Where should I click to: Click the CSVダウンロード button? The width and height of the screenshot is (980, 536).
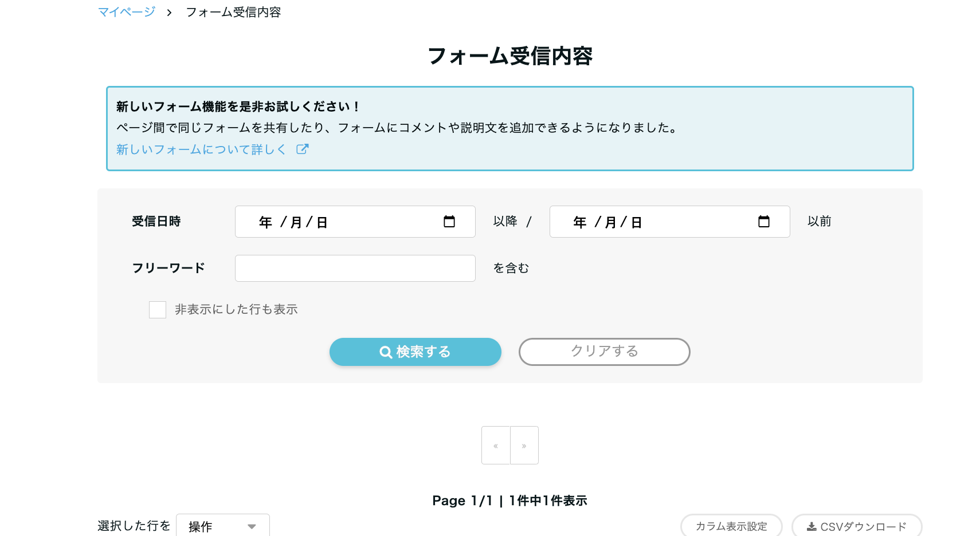tap(857, 526)
